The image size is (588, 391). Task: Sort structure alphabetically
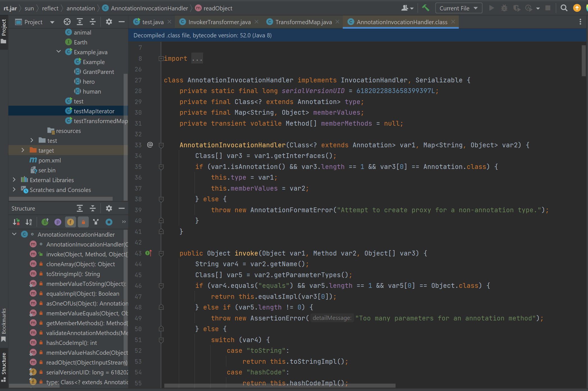(29, 222)
